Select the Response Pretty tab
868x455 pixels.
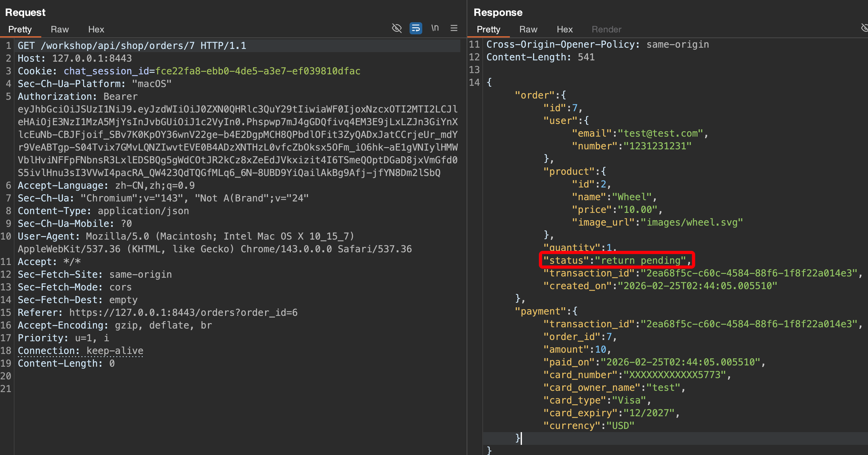click(488, 29)
